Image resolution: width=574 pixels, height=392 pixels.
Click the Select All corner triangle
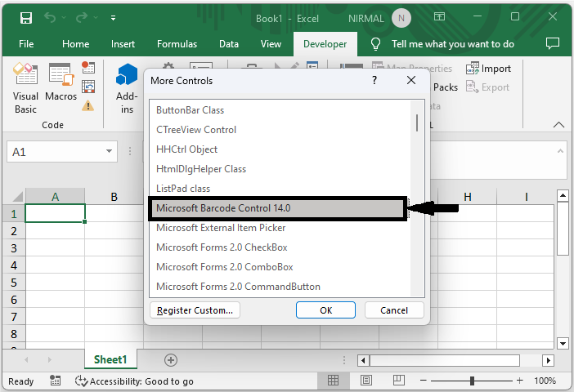[17, 196]
